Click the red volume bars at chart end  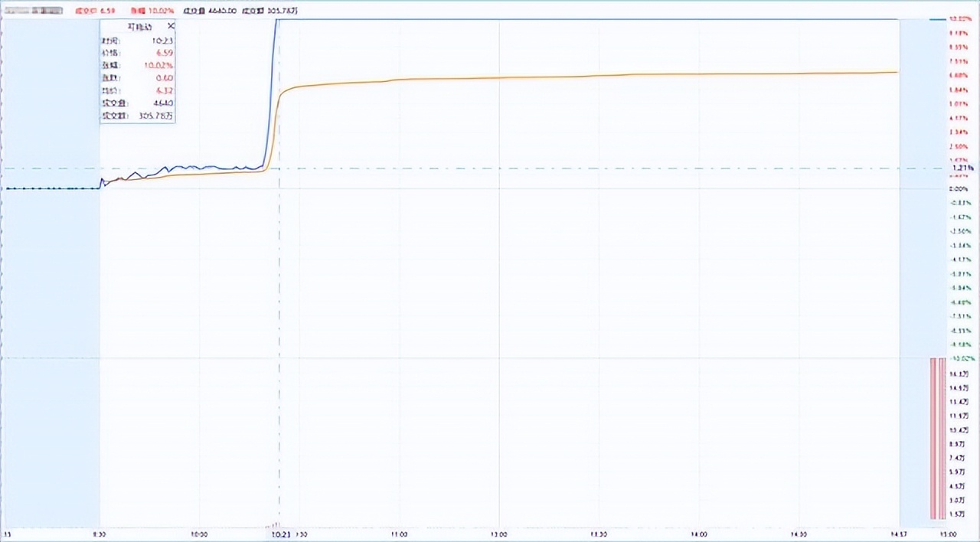939,439
